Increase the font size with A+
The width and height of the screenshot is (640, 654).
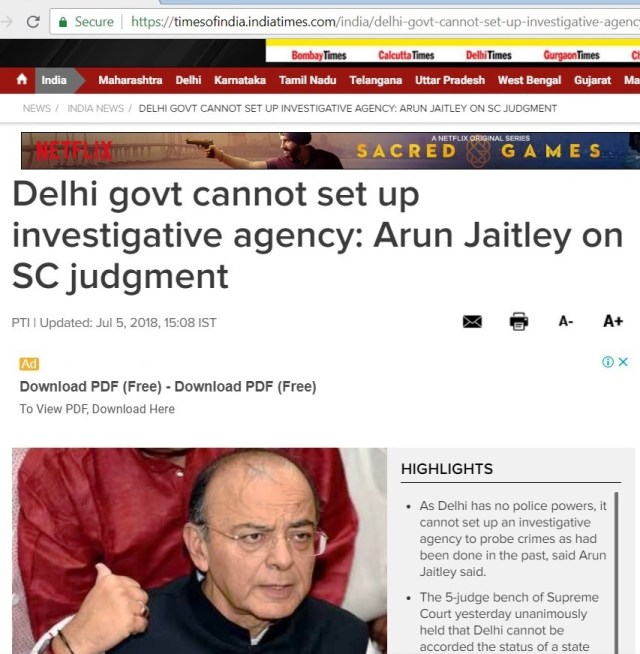pyautogui.click(x=612, y=321)
